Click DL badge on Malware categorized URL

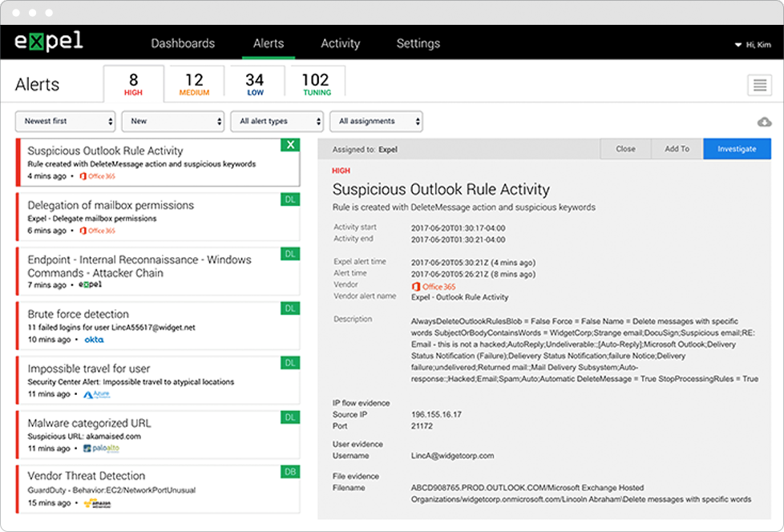point(290,417)
